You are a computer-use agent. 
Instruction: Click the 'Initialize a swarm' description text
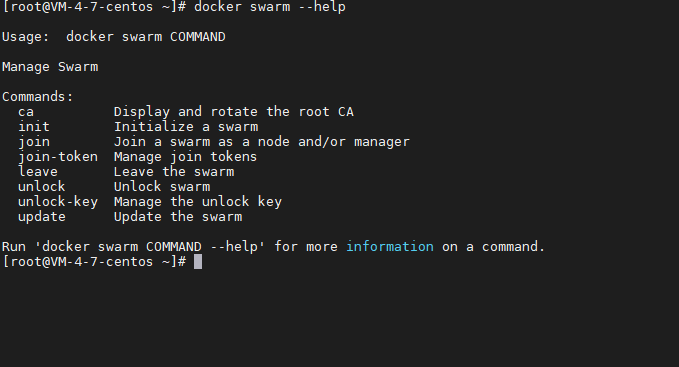(186, 127)
